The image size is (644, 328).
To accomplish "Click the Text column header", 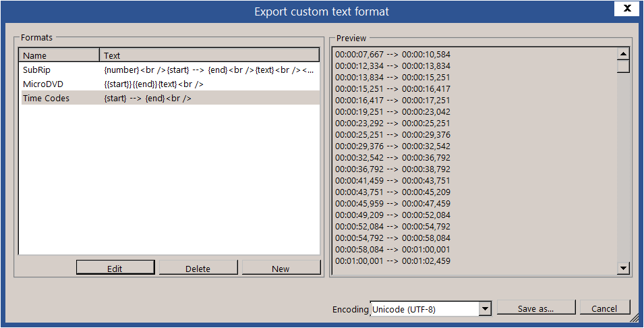I will click(x=209, y=55).
